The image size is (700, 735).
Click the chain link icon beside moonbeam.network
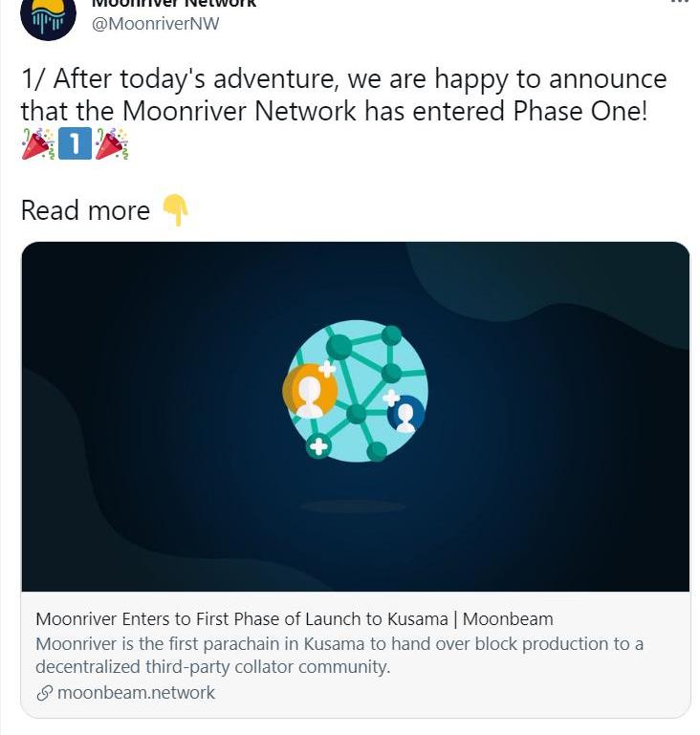(x=44, y=693)
